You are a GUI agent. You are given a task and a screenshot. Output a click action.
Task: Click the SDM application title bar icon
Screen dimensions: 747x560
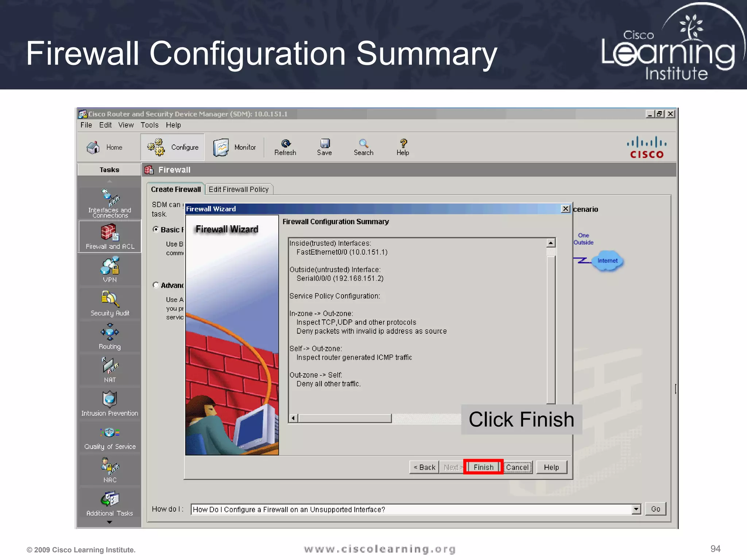(82, 114)
